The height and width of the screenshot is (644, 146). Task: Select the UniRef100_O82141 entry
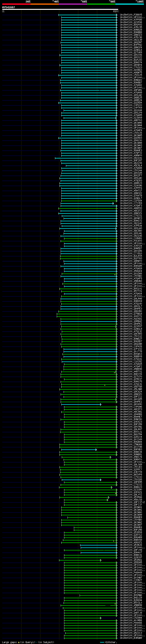pos(131,158)
